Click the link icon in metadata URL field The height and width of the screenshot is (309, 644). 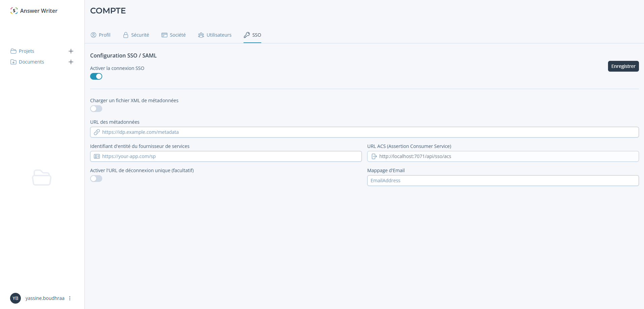pos(97,132)
